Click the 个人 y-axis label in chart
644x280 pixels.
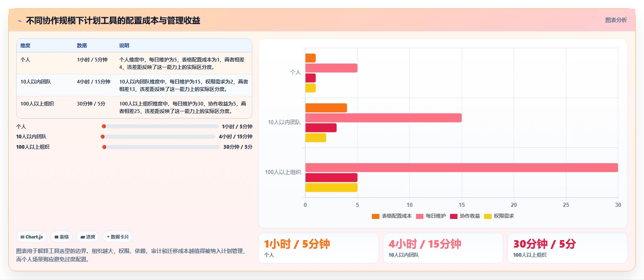pos(295,72)
